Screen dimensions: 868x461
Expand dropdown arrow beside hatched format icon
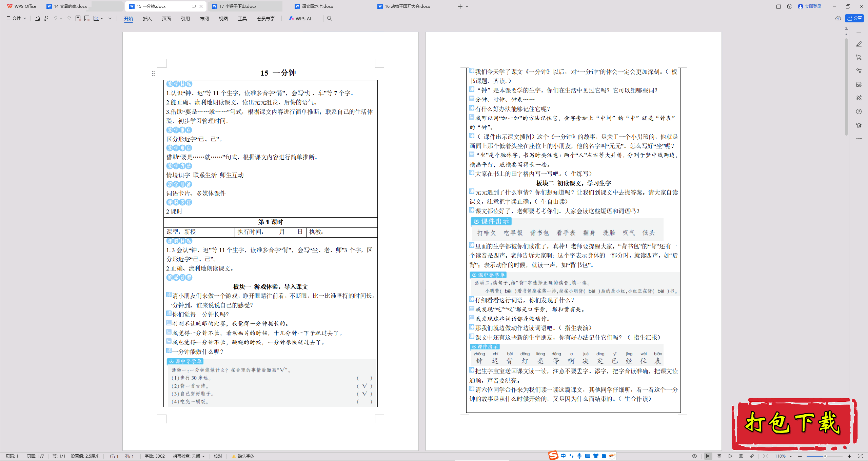coord(102,18)
